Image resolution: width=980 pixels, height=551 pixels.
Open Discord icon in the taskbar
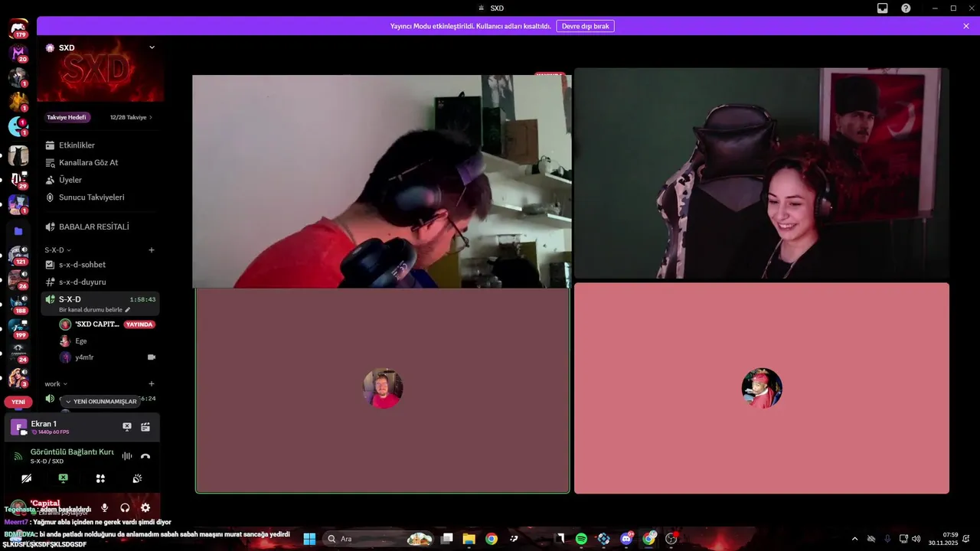tap(626, 539)
